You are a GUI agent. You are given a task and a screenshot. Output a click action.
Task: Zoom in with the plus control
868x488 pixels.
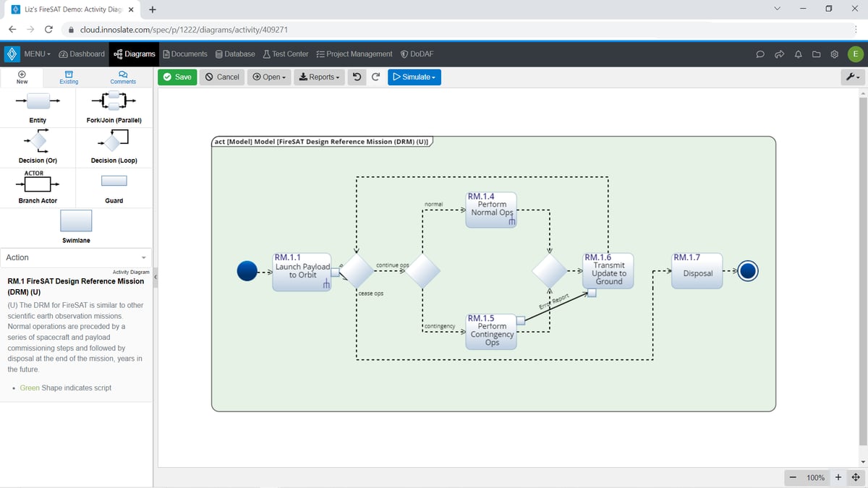(838, 477)
